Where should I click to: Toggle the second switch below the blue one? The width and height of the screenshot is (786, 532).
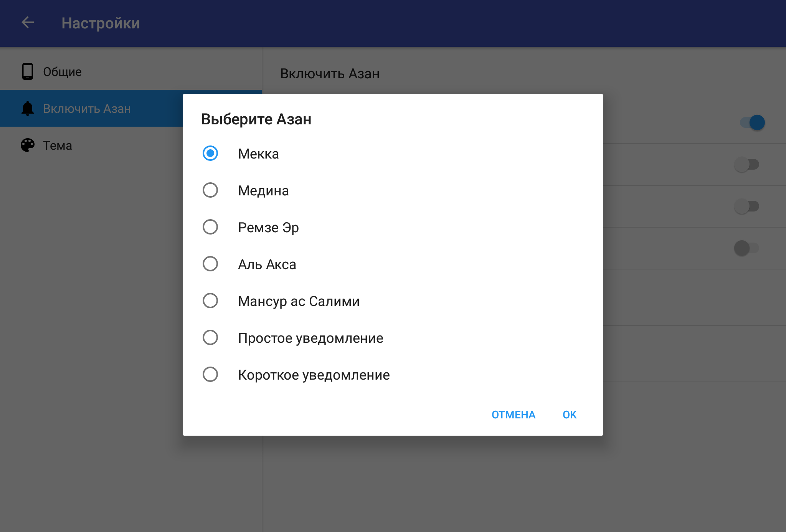click(x=747, y=165)
